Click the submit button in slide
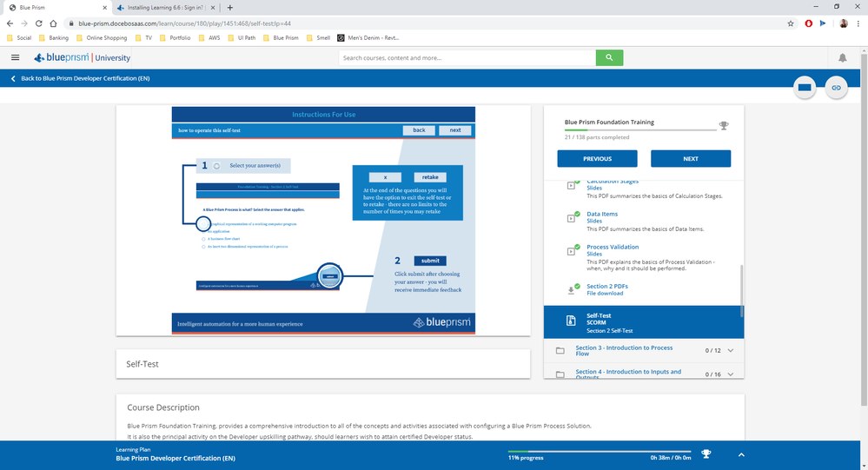The image size is (868, 470). [430, 261]
